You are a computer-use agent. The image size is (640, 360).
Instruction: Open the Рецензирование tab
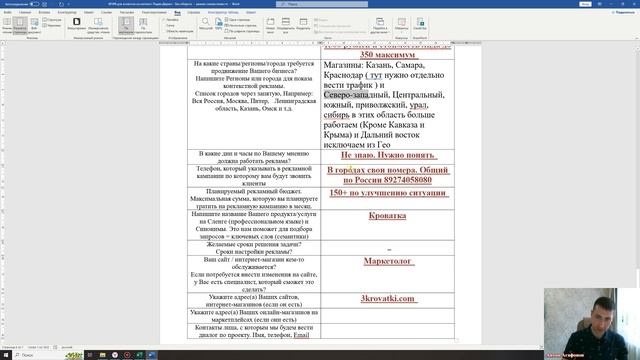coord(154,13)
